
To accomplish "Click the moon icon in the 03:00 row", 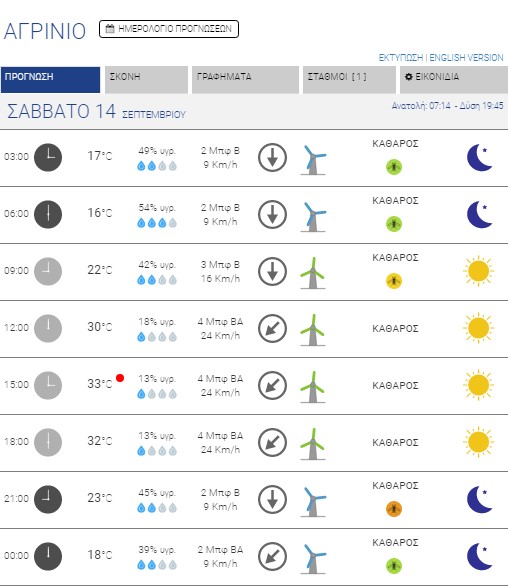I will [480, 157].
